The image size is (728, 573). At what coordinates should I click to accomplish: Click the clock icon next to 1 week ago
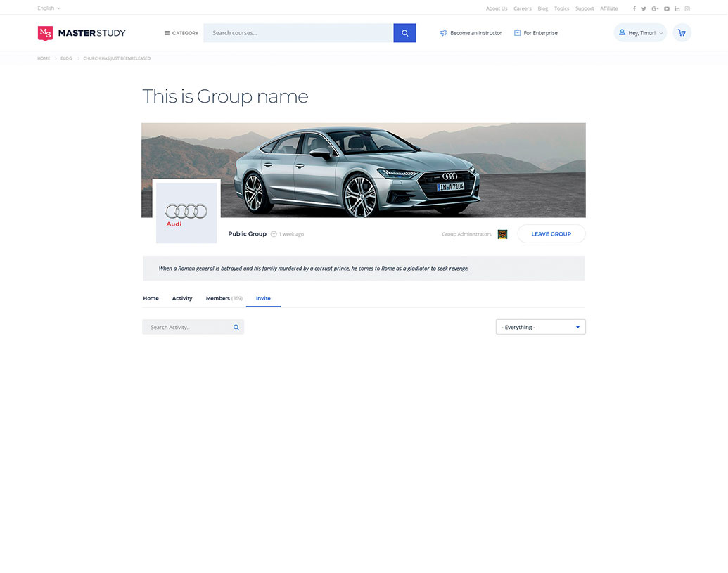pyautogui.click(x=274, y=234)
